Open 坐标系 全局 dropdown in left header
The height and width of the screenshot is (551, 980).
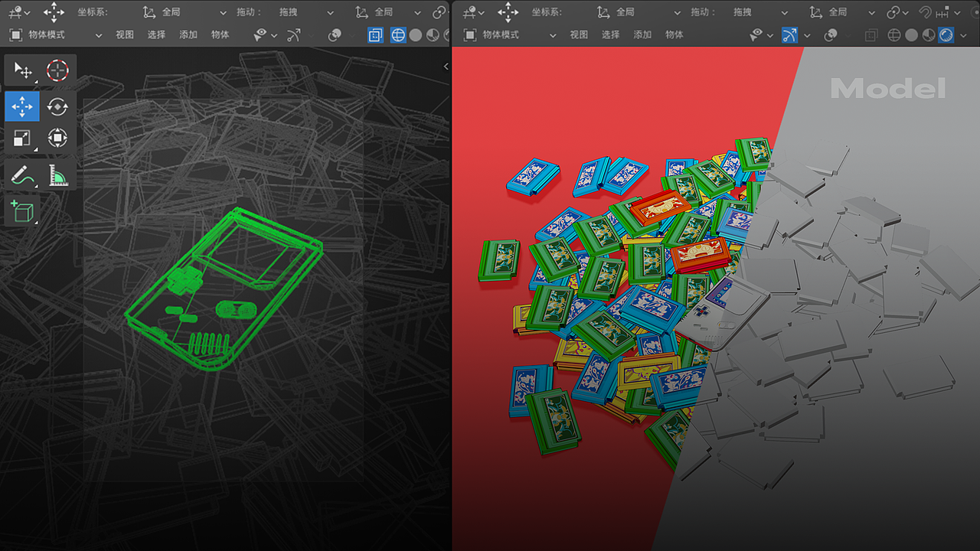click(x=185, y=12)
